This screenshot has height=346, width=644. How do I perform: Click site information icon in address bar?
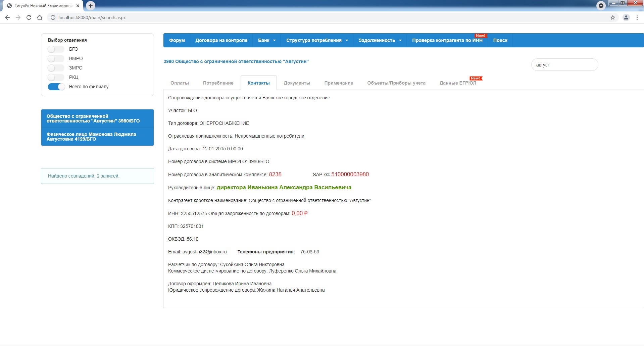coord(53,17)
